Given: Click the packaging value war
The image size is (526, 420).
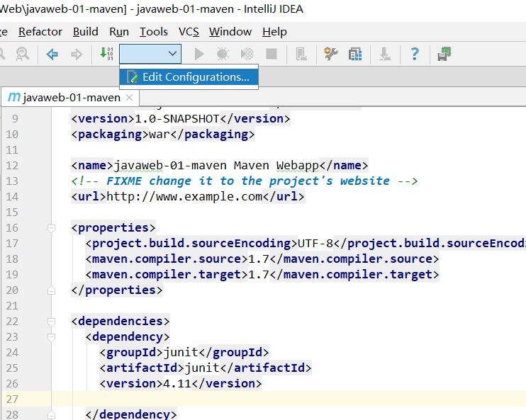Looking at the screenshot, I should [160, 135].
